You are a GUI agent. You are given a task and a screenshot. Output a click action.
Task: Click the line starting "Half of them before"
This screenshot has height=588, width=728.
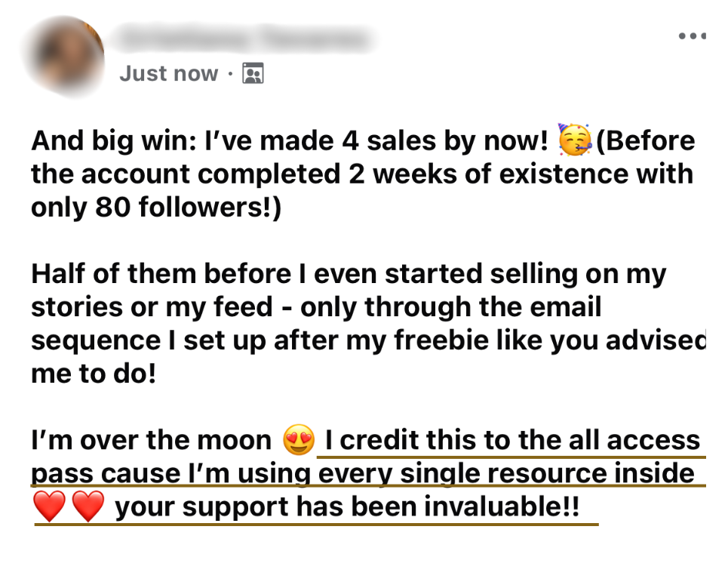[349, 273]
